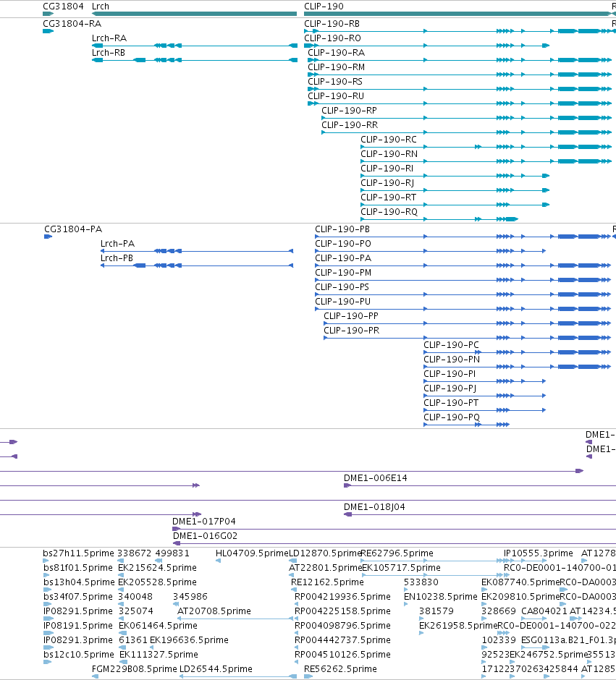The height and width of the screenshot is (680, 616).
Task: Open the CG31804-RA transcript label
Action: pos(72,24)
